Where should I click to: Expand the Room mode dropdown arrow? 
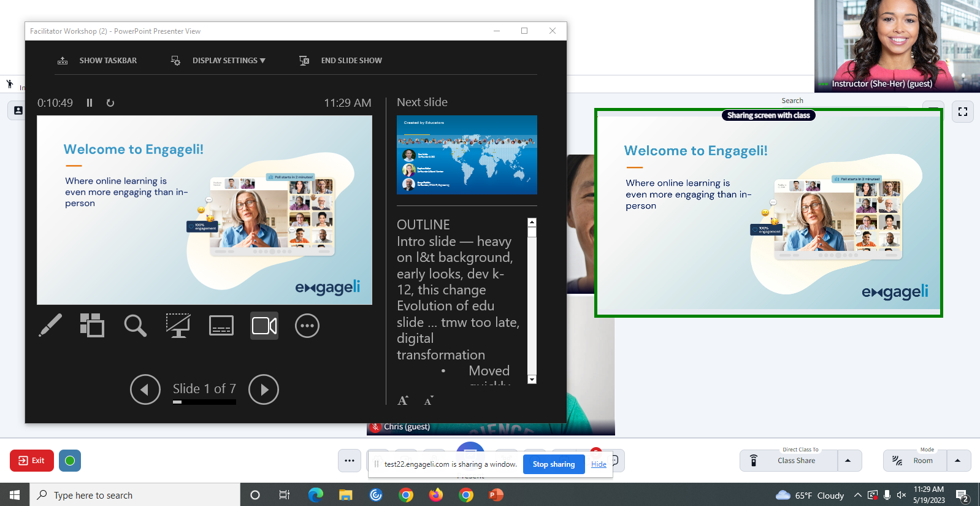[957, 461]
